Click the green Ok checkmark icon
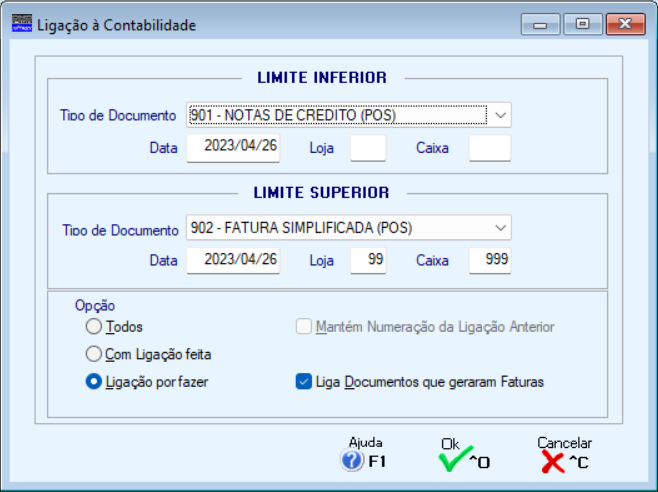The height and width of the screenshot is (492, 658). [454, 461]
